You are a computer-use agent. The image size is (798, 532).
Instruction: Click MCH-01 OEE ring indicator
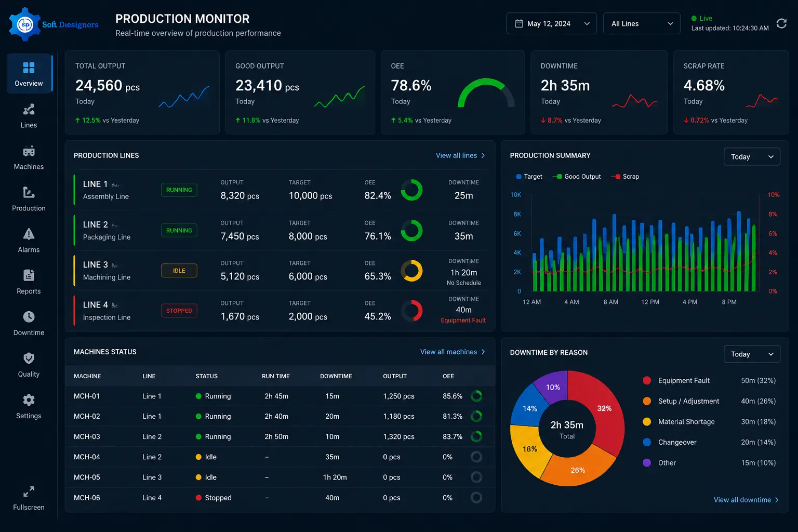click(476, 396)
